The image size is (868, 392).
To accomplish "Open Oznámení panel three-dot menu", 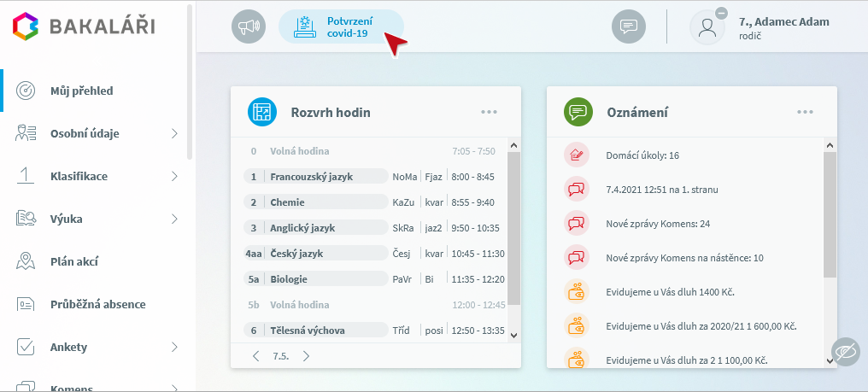I will [x=805, y=112].
